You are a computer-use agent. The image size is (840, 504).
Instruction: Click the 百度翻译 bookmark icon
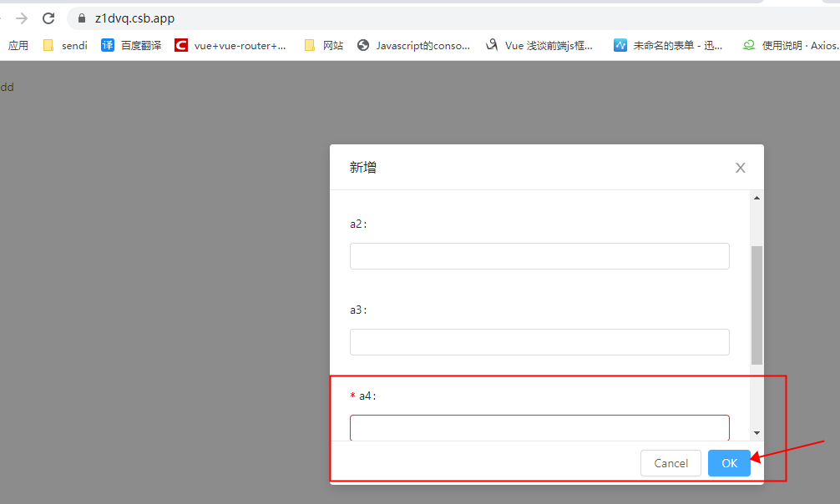(x=107, y=45)
